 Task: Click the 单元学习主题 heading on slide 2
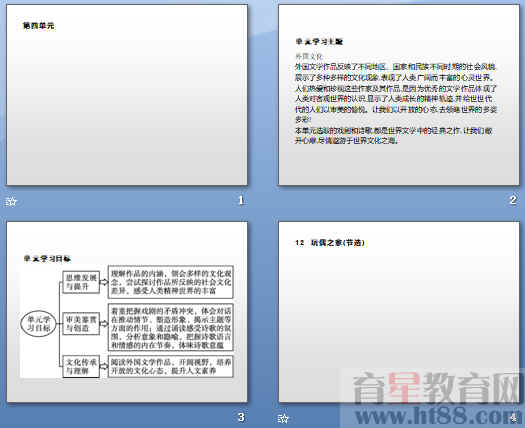click(319, 42)
